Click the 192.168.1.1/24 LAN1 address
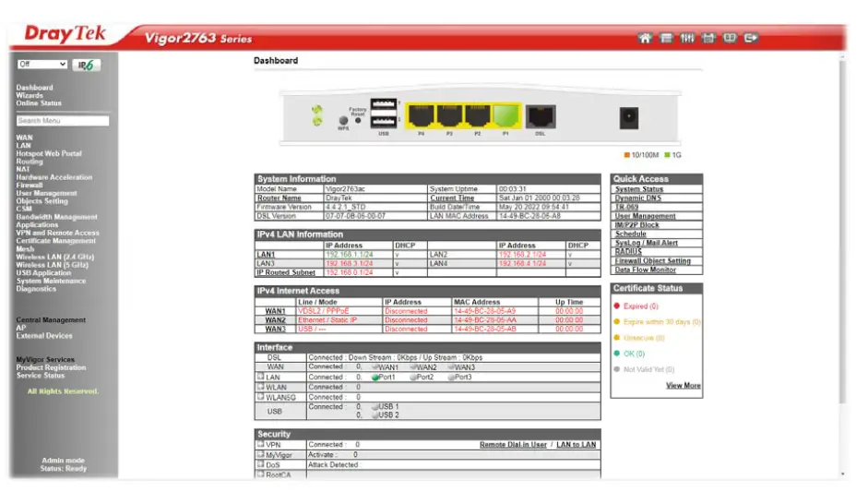 tap(350, 255)
